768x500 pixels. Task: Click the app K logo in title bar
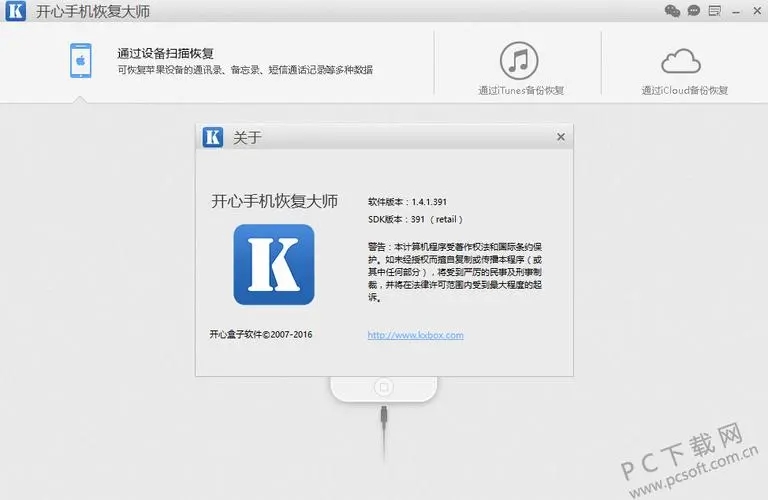[x=16, y=11]
